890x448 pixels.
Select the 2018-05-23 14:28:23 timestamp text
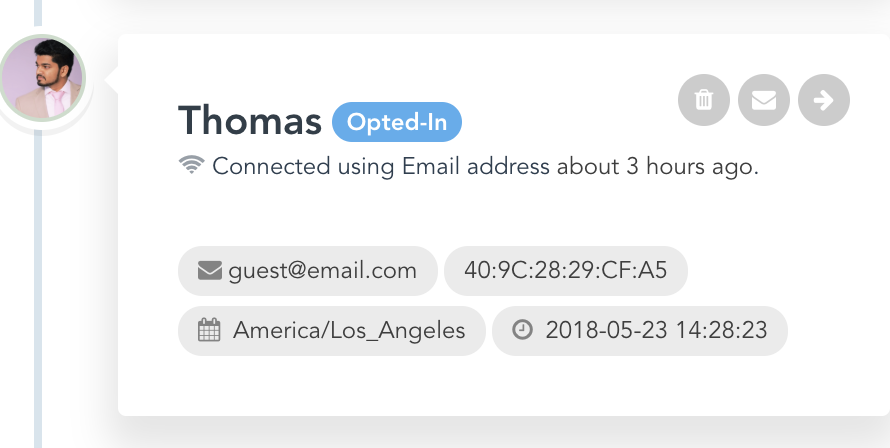[x=656, y=330]
